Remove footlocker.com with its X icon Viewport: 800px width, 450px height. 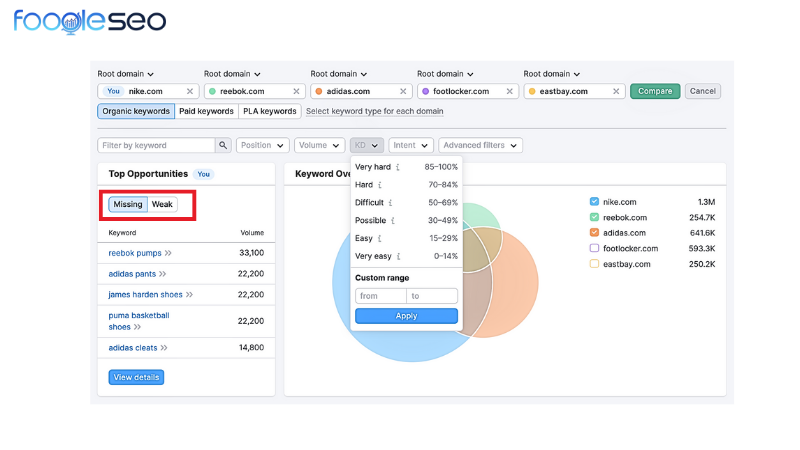point(510,91)
